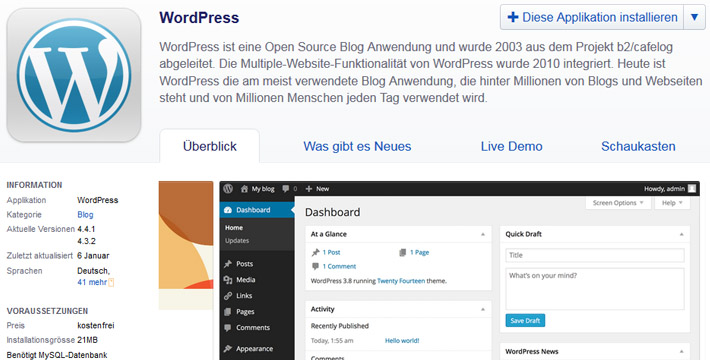Viewport: 710px width, 360px height.
Task: Click the orange theme screenshot thumbnail
Action: [186, 245]
